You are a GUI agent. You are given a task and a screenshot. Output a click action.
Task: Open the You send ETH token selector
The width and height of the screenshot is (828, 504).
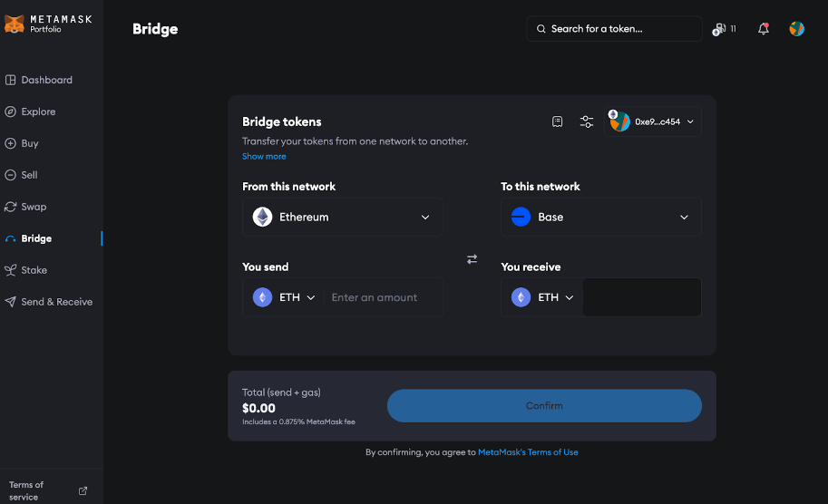tap(284, 297)
